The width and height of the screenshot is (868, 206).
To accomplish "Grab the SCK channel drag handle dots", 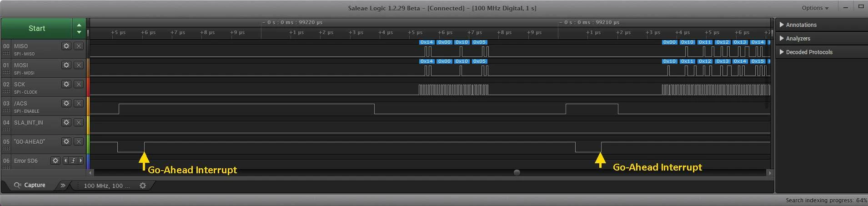I will pyautogui.click(x=6, y=92).
